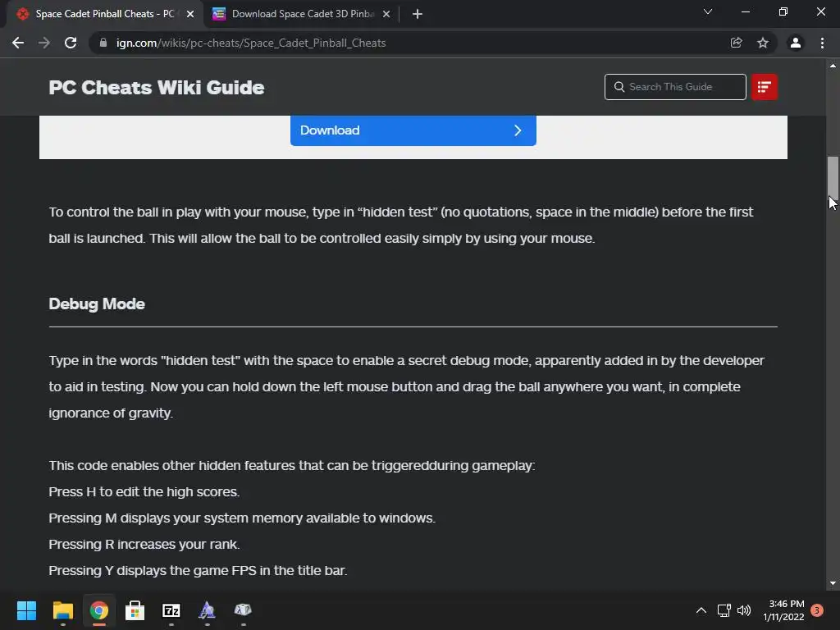Click the text 'Press H to edit the high scores.'
The image size is (840, 630).
pyautogui.click(x=144, y=492)
